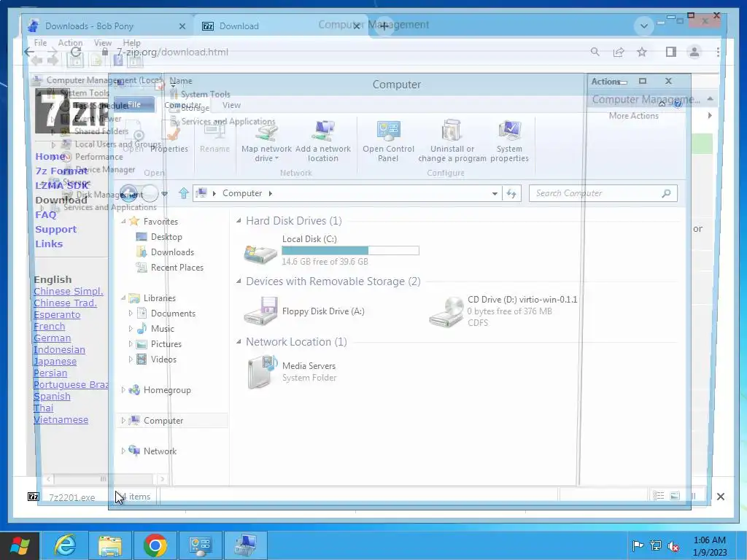This screenshot has height=560, width=747.
Task: Click More Actions in Actions pane
Action: click(634, 116)
